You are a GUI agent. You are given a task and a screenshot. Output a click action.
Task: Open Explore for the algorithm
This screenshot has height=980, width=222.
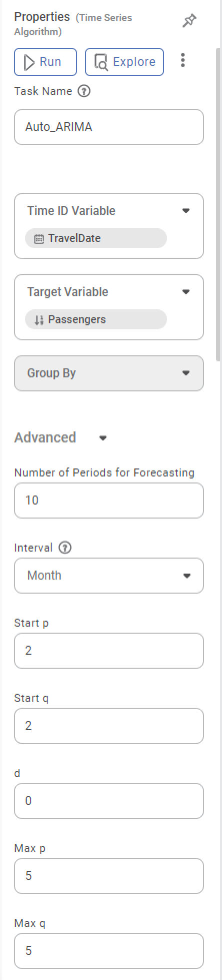[x=124, y=62]
